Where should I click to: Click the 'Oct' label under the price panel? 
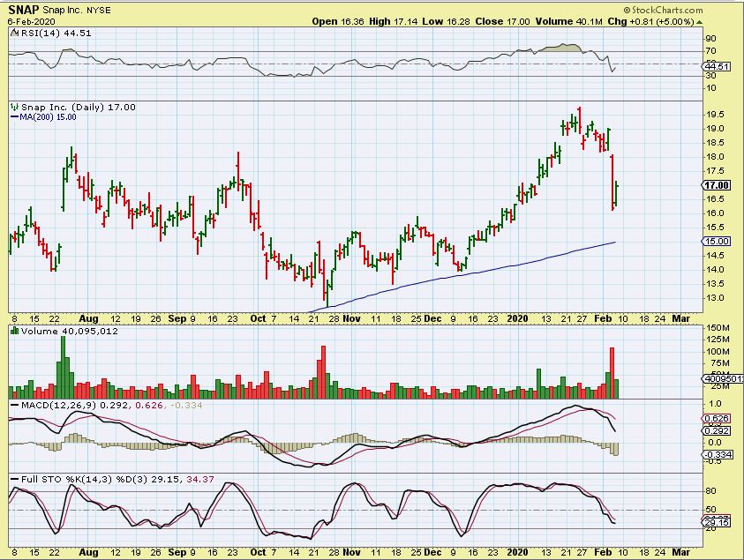pyautogui.click(x=258, y=318)
